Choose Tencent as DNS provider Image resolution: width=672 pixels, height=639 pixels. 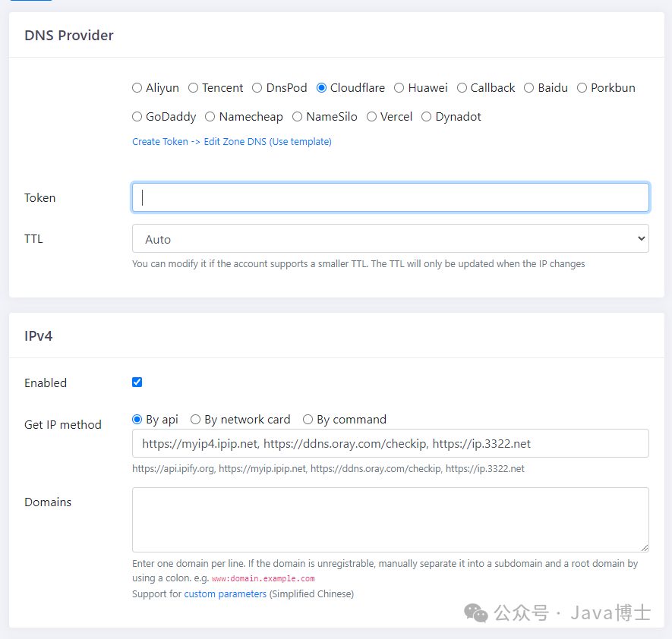tap(194, 88)
